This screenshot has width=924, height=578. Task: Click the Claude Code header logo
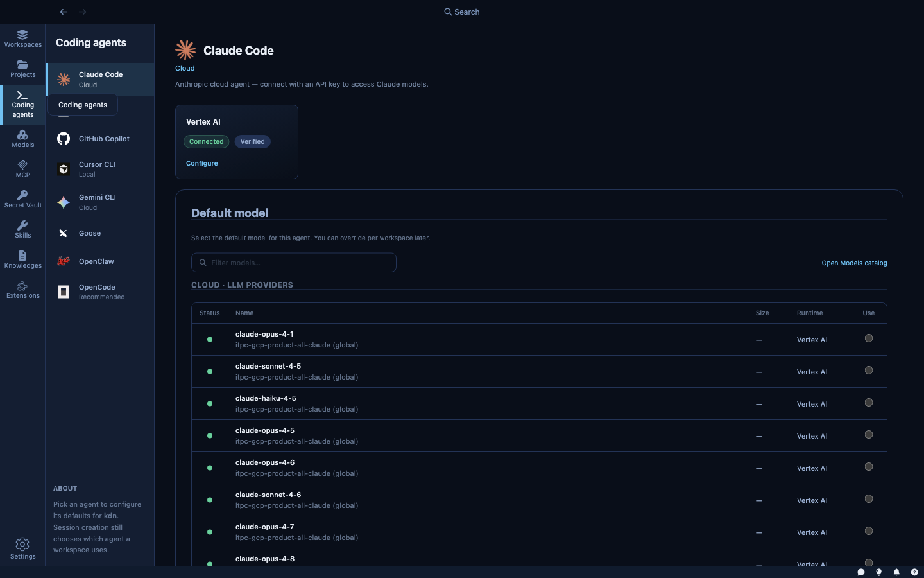pos(185,50)
